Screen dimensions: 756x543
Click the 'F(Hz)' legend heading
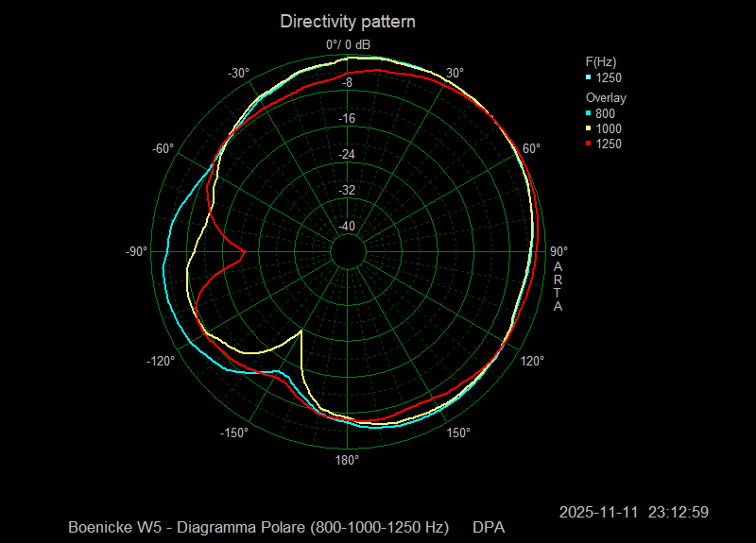(x=601, y=61)
